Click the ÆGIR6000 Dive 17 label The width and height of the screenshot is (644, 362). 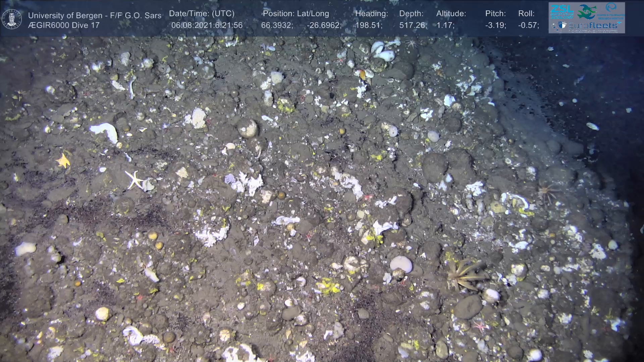coord(64,25)
